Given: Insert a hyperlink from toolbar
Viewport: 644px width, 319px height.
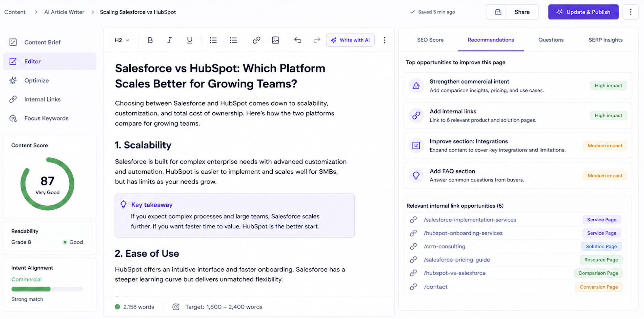Looking at the screenshot, I should pos(256,40).
